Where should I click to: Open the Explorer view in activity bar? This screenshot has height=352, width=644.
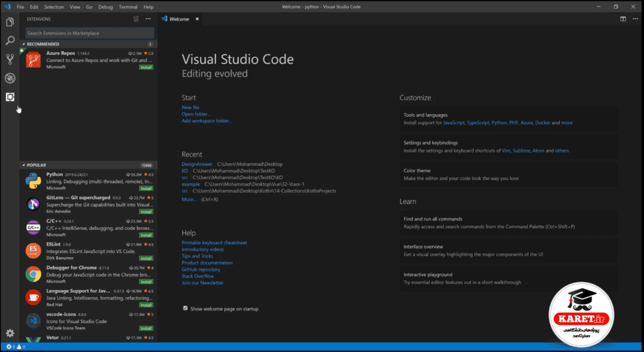[10, 22]
